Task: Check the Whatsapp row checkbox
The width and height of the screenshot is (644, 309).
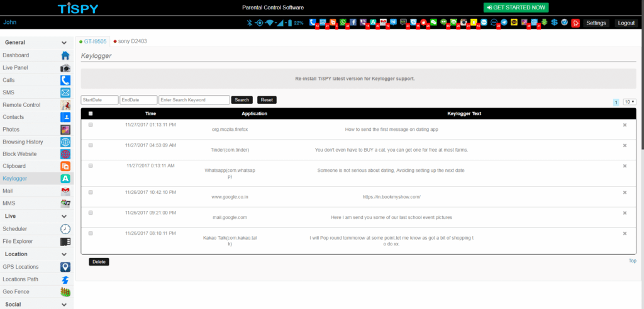Action: 91,166
